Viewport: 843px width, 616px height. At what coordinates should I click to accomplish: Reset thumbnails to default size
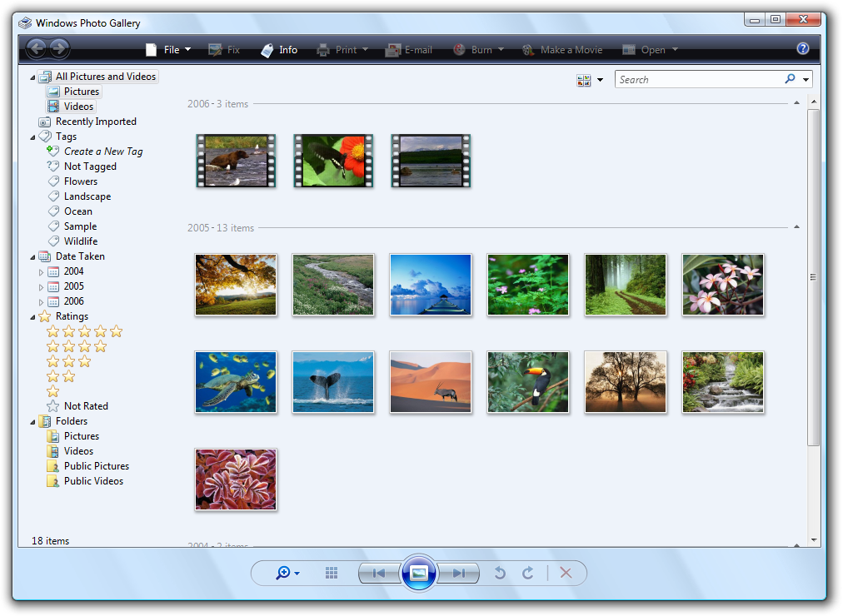click(x=332, y=573)
